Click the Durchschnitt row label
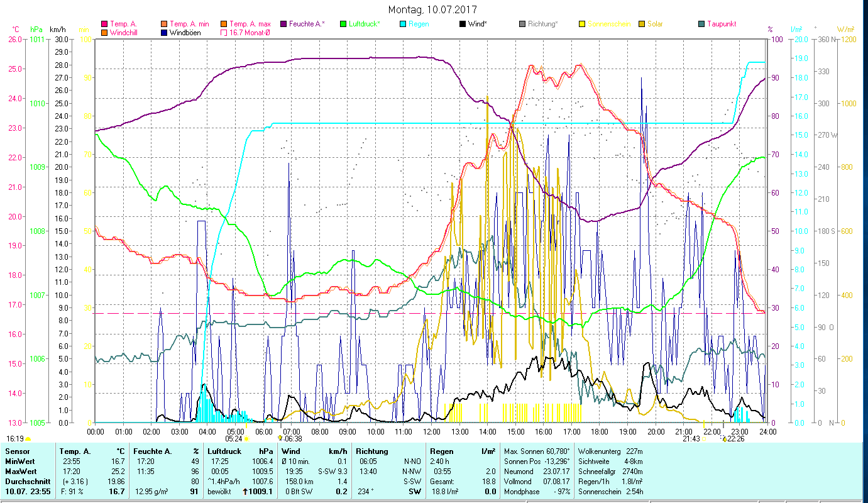868x503 pixels. (28, 481)
